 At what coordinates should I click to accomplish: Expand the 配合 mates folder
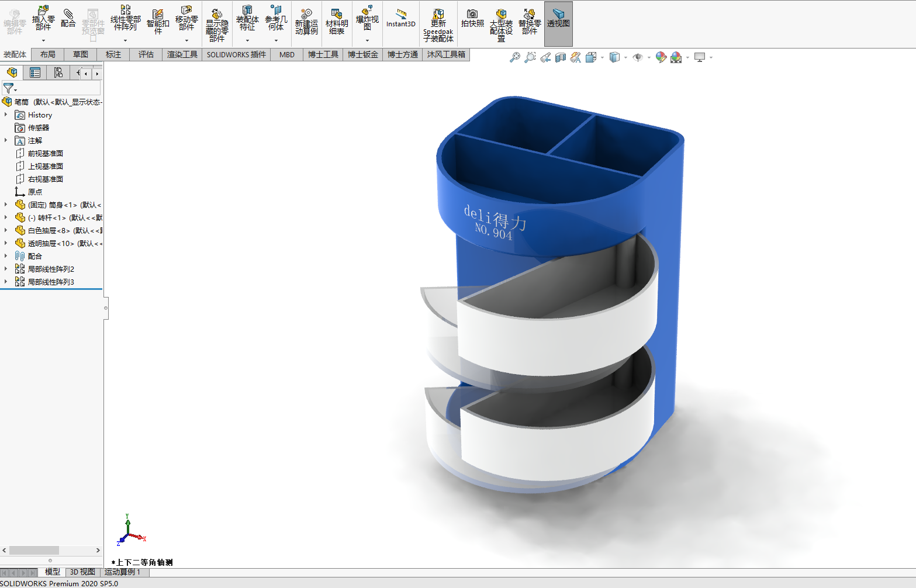pyautogui.click(x=6, y=256)
